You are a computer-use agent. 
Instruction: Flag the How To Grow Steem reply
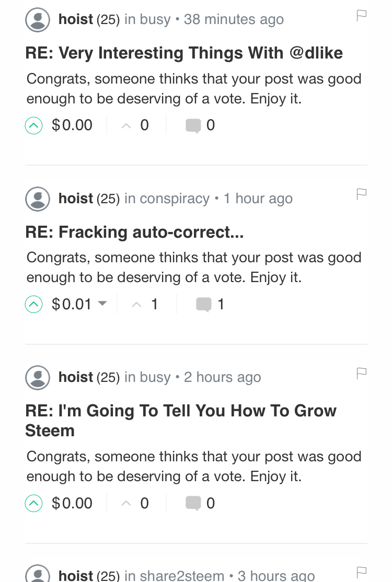point(361,373)
